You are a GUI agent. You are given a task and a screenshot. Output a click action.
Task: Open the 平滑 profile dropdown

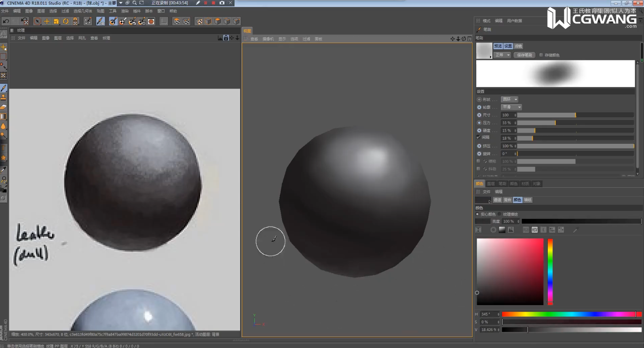click(511, 107)
